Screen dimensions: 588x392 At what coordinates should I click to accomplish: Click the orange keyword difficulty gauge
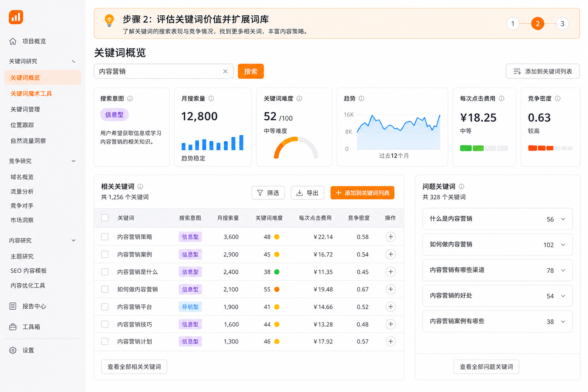[296, 148]
